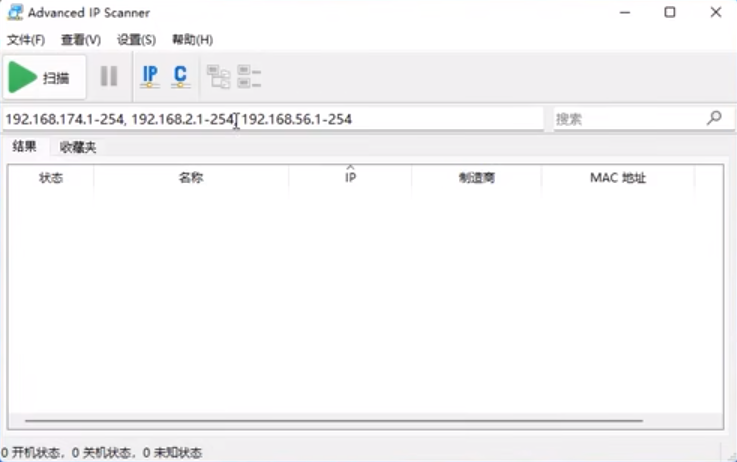Open the 文件(F) menu
The height and width of the screenshot is (462, 737).
[26, 40]
